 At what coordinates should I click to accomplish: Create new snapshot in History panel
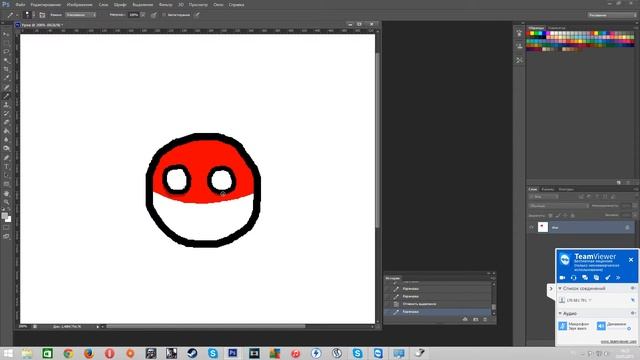[475, 319]
